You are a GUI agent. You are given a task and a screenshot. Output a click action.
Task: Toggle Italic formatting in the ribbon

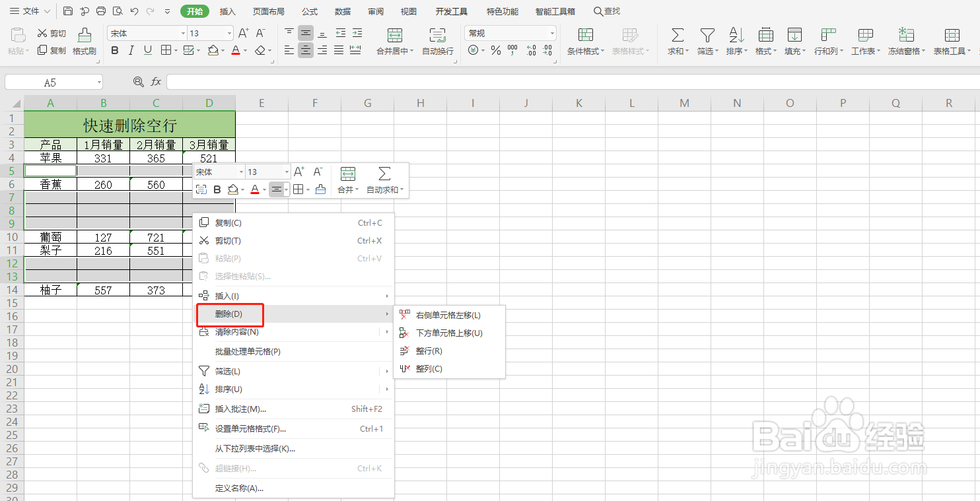point(131,50)
